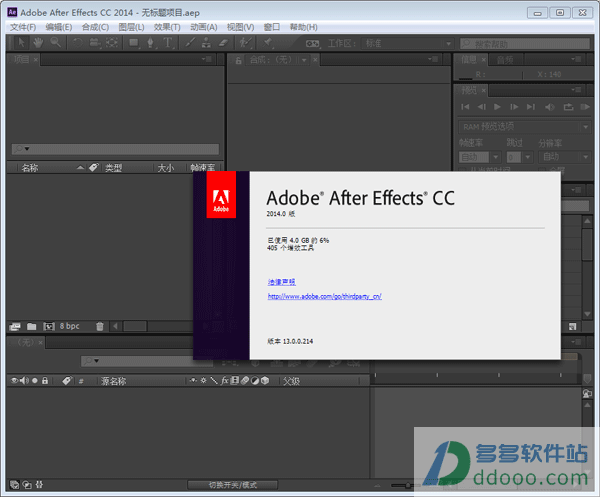Create a new composition from Project panel
Viewport: 600px width, 497px height.
[49, 326]
